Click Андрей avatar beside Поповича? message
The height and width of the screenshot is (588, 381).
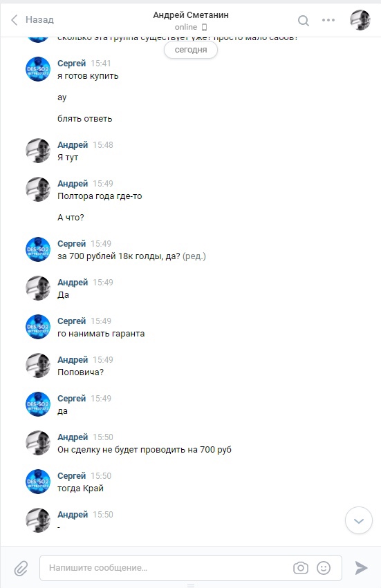tap(38, 366)
